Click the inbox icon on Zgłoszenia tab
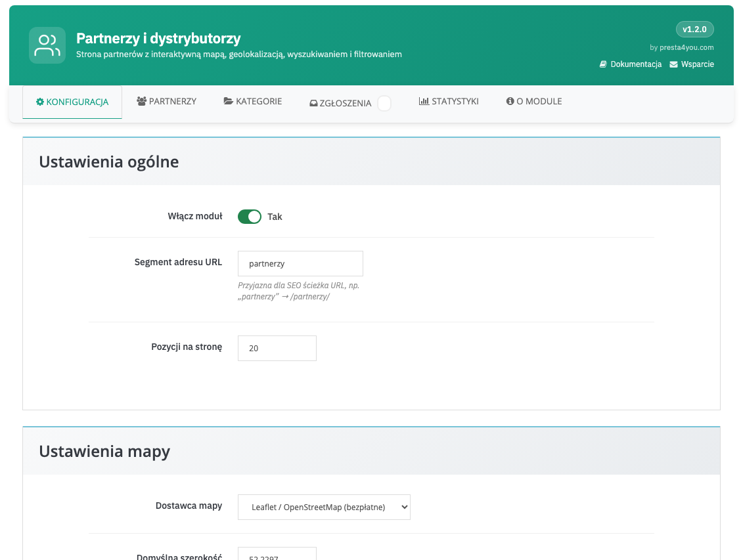The height and width of the screenshot is (560, 741). point(313,104)
